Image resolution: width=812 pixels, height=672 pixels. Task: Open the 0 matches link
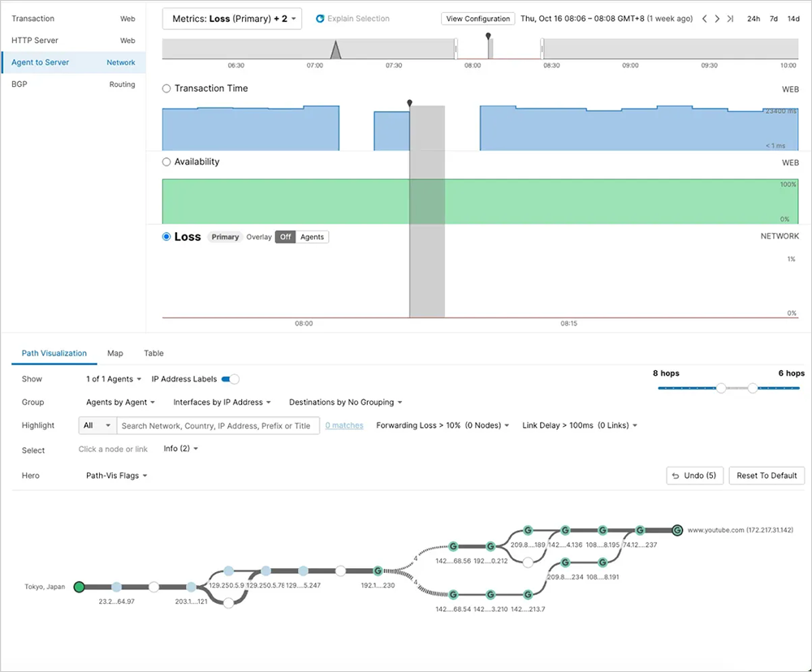(x=344, y=424)
